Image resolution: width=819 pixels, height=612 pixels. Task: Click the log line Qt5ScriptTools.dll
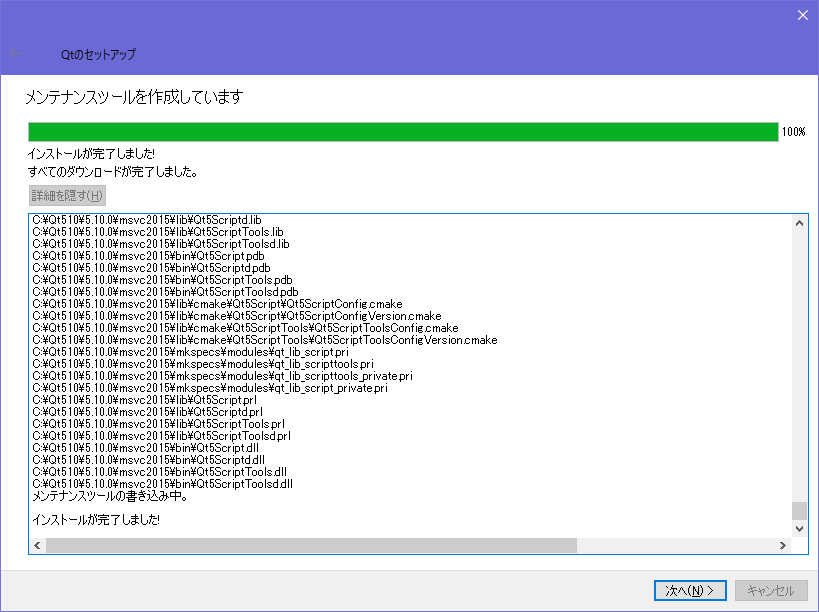coord(159,472)
